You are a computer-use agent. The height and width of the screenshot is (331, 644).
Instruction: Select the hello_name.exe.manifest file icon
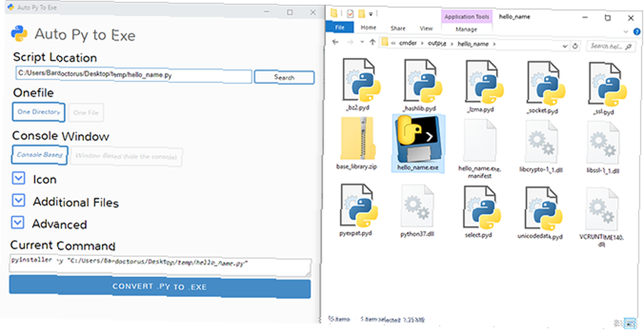click(480, 140)
